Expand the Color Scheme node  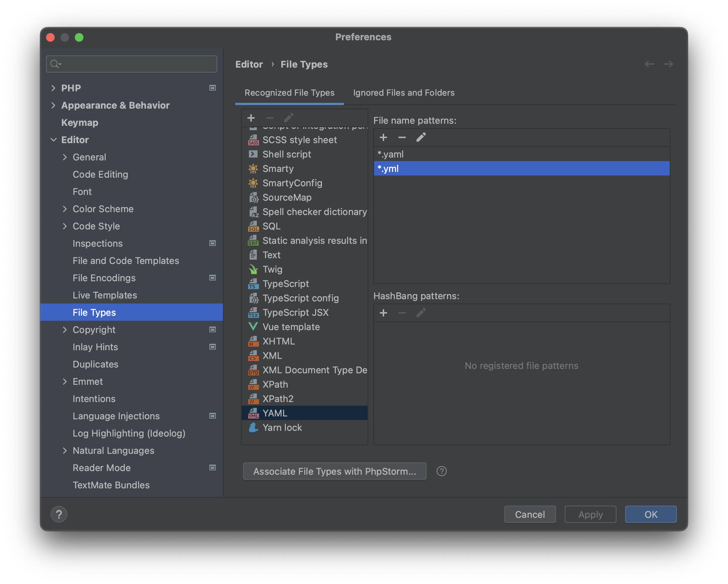(x=65, y=209)
